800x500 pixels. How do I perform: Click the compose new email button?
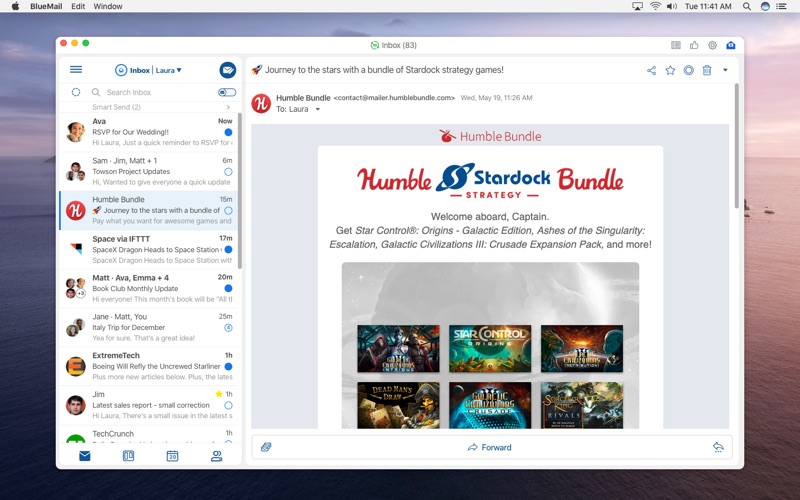228,70
